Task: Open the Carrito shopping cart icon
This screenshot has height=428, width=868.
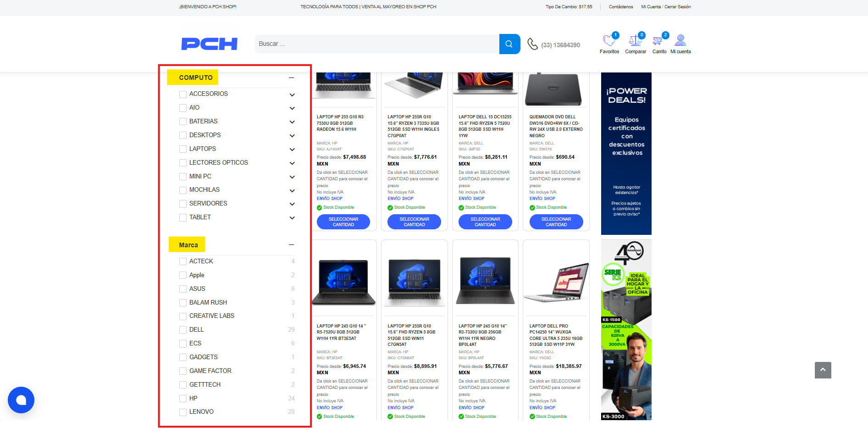Action: point(658,41)
